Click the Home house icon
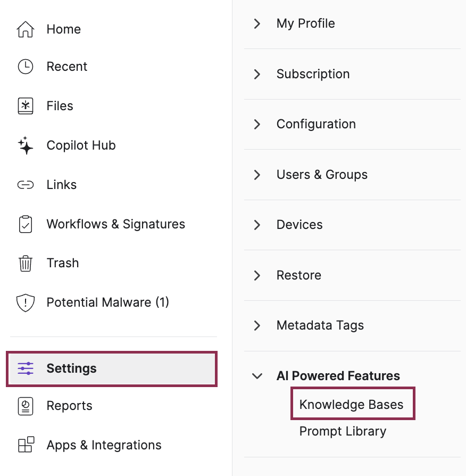Viewport: 466px width, 476px height. [26, 29]
